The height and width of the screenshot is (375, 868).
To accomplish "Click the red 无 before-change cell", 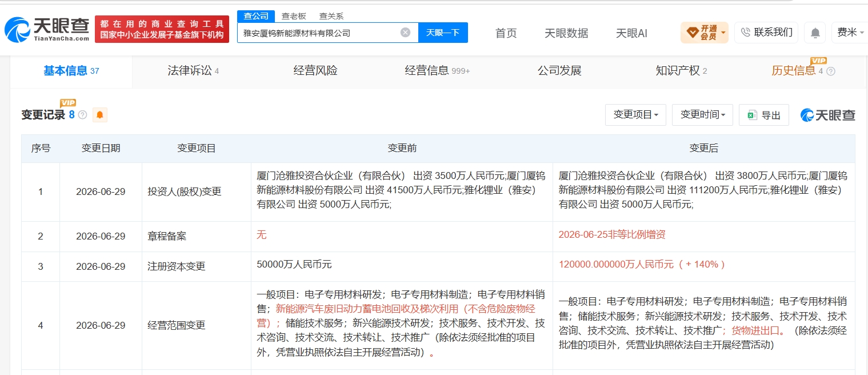I will click(x=262, y=234).
